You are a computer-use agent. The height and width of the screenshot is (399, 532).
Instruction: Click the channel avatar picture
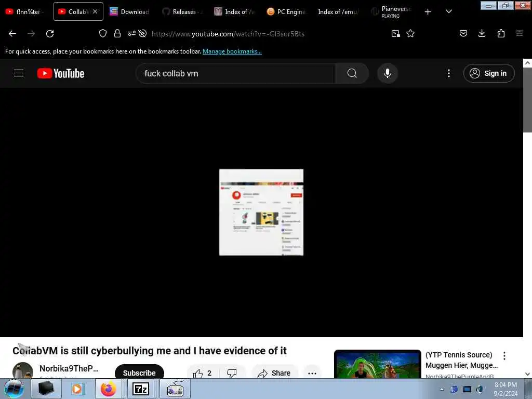[x=23, y=370]
